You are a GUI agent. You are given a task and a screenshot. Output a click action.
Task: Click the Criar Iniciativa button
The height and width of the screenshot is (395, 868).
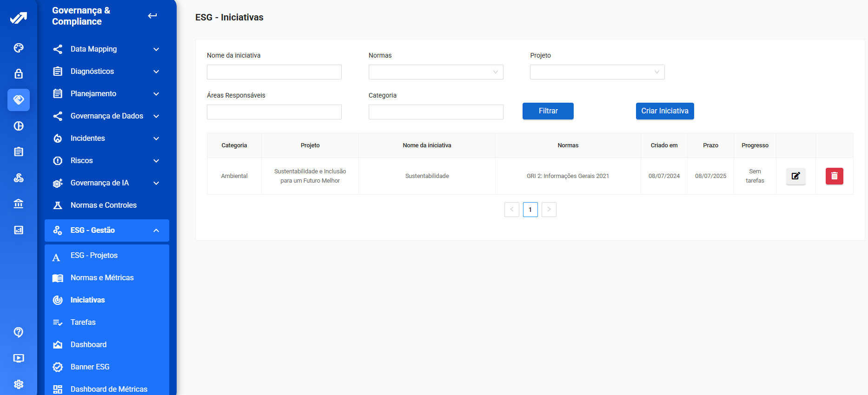coord(664,111)
